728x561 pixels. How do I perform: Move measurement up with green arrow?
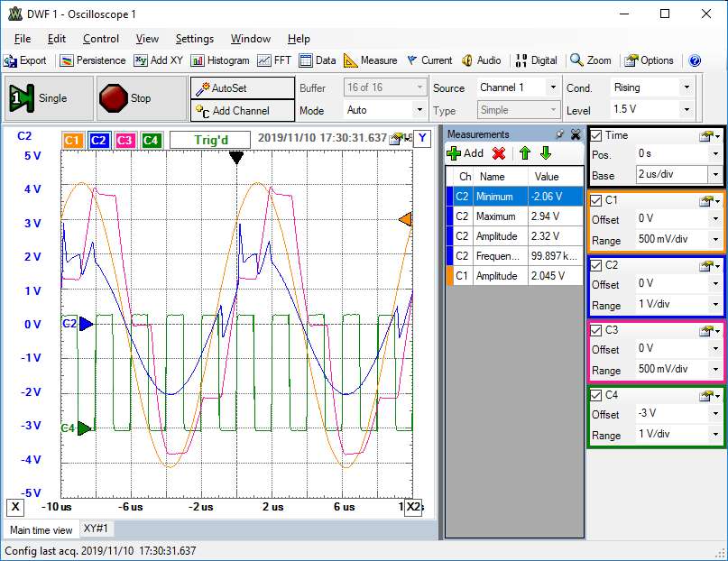(x=524, y=153)
